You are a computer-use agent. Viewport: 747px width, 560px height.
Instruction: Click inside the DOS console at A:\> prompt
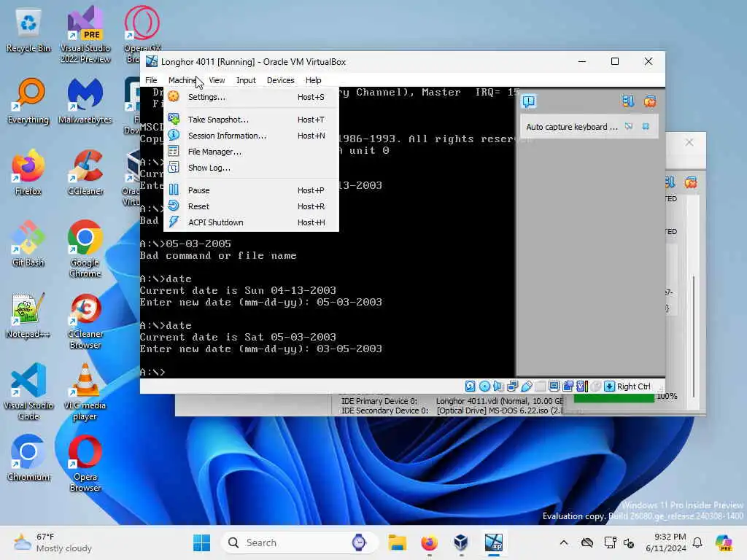point(152,372)
